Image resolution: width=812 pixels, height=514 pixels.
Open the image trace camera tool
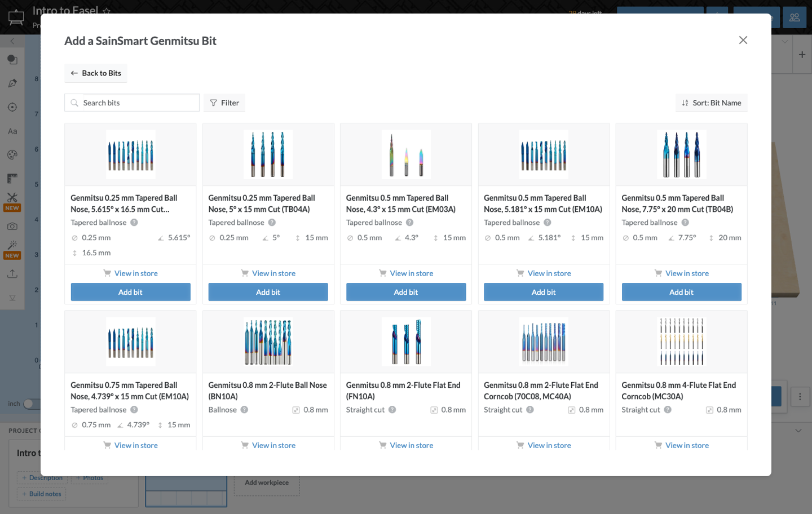pos(12,226)
